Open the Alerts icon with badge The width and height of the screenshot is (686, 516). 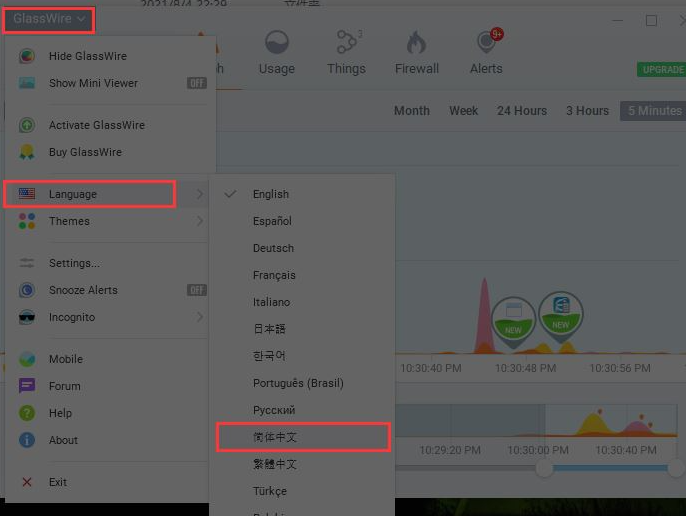click(486, 43)
